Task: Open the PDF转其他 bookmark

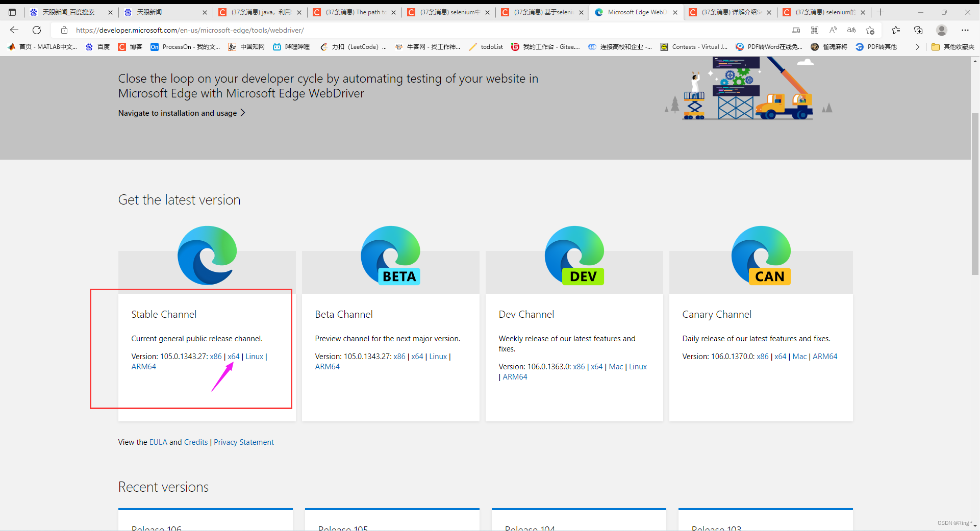Action: click(876, 47)
